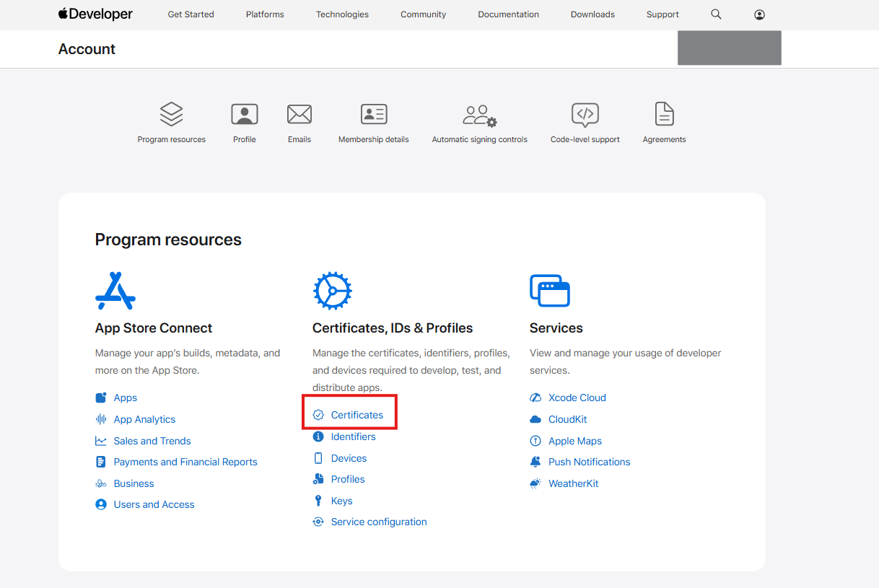The width and height of the screenshot is (879, 588).
Task: Open the Xcode Cloud link
Action: (x=577, y=398)
